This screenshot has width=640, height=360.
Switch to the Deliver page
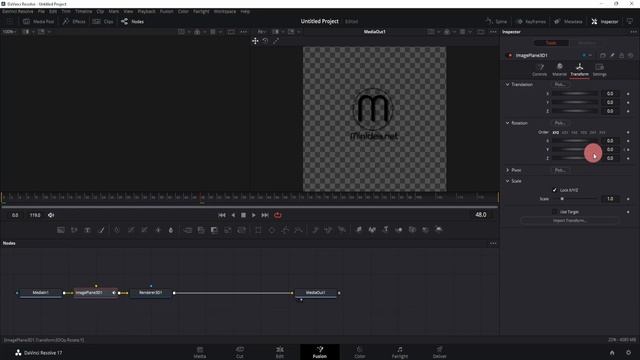click(x=440, y=352)
